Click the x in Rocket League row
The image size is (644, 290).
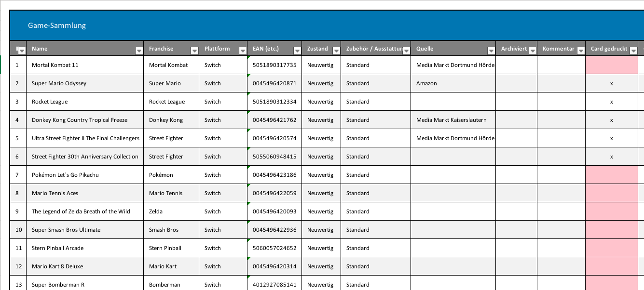(x=612, y=102)
